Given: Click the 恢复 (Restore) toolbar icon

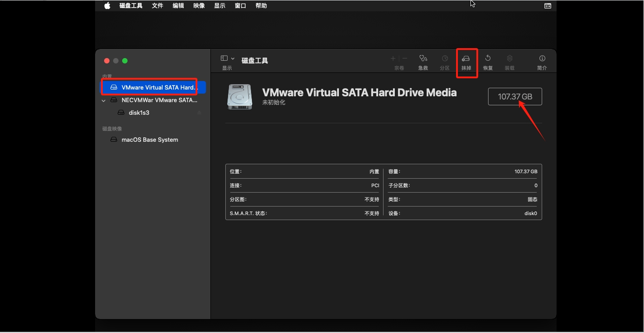Looking at the screenshot, I should [488, 58].
